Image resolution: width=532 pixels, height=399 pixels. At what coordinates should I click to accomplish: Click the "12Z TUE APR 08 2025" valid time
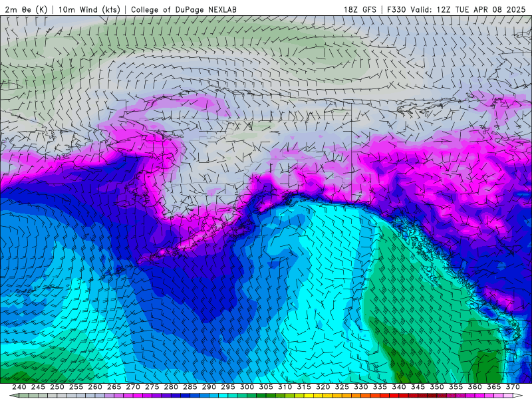481,9
